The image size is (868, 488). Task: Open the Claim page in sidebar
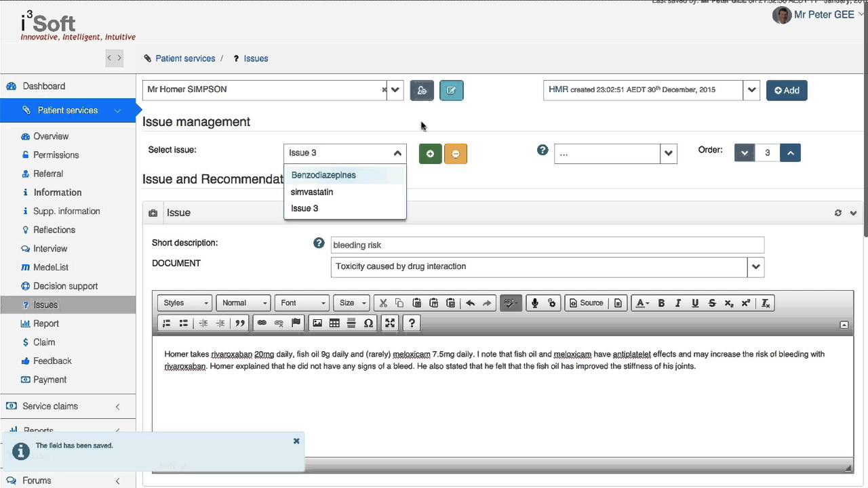(x=44, y=342)
